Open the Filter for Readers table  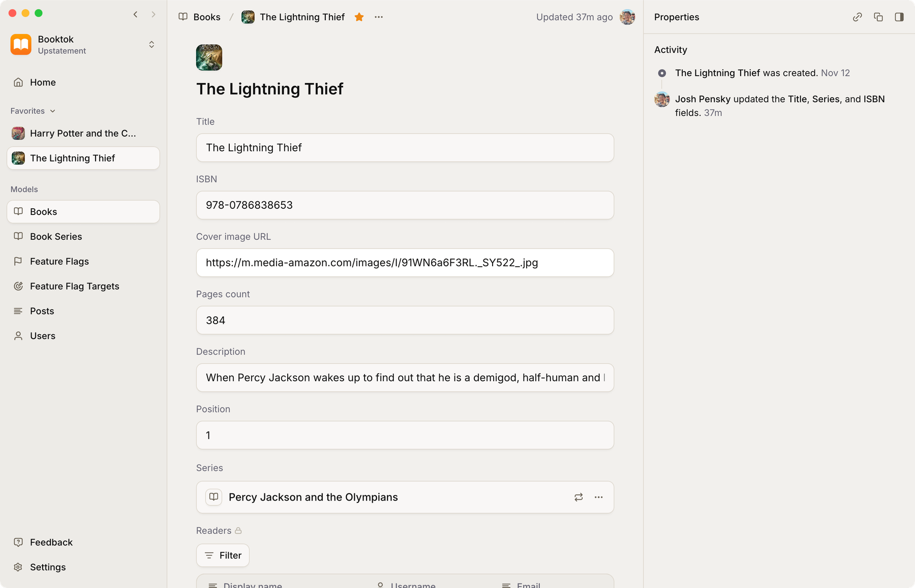(223, 555)
